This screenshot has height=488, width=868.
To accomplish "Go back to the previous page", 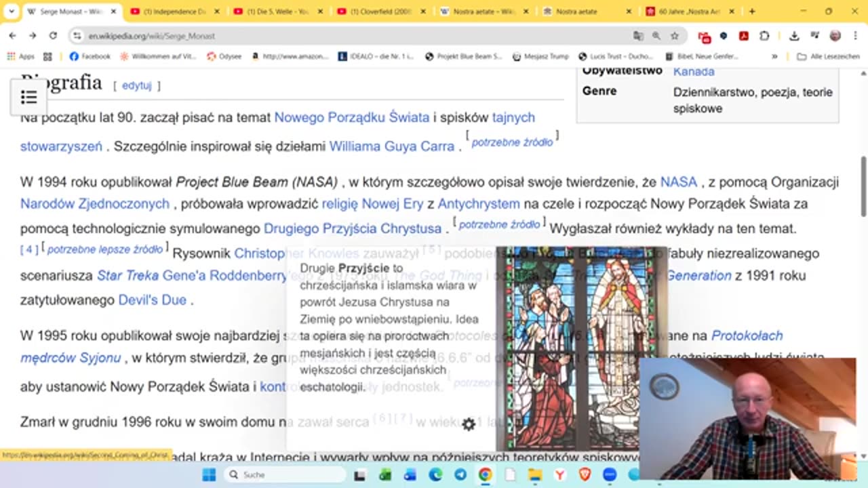I will pos(13,36).
